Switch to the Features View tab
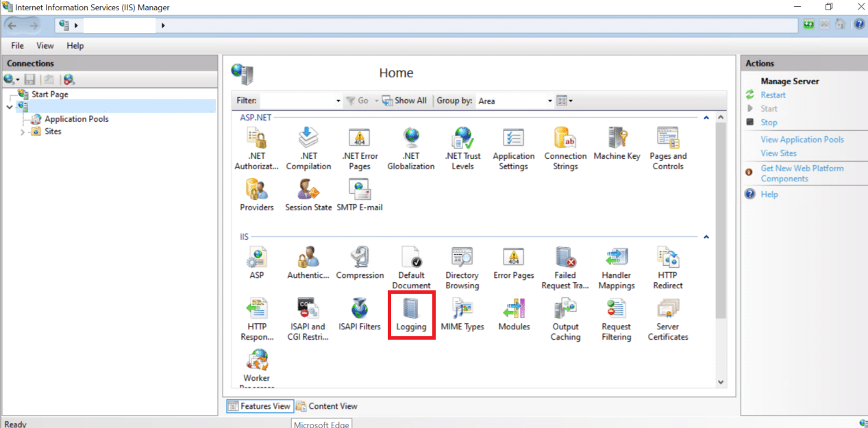The width and height of the screenshot is (868, 428). click(260, 406)
